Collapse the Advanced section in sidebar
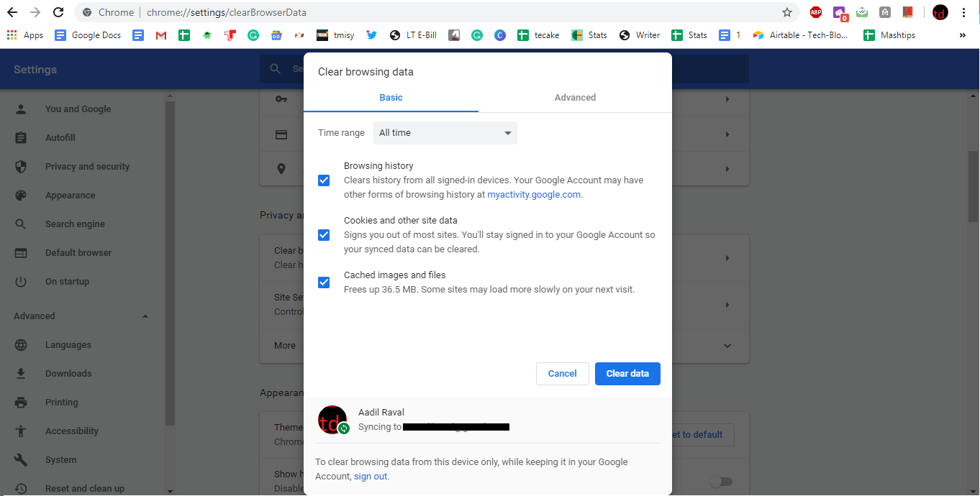This screenshot has height=496, width=980. tap(145, 316)
